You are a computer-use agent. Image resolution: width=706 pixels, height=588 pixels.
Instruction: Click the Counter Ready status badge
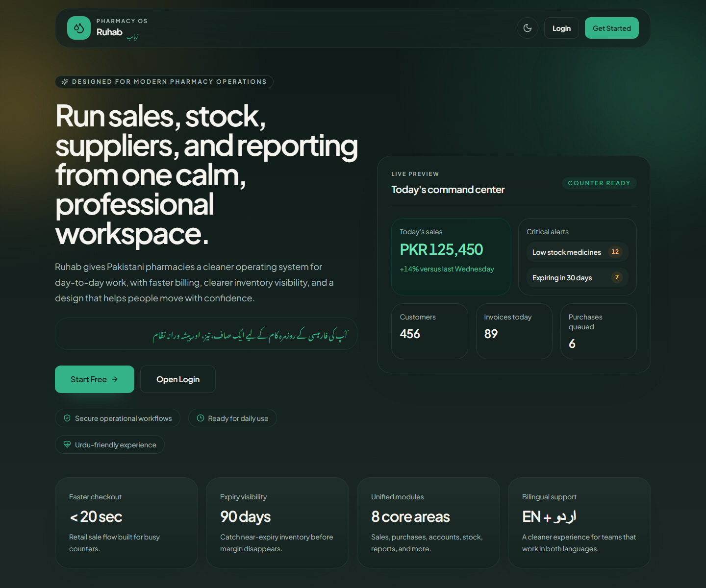pyautogui.click(x=599, y=183)
